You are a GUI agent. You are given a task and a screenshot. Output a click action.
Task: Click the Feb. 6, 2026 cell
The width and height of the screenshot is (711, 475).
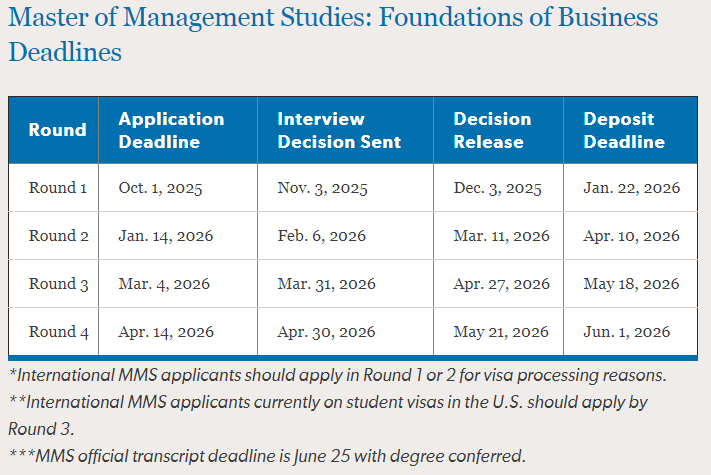[321, 236]
